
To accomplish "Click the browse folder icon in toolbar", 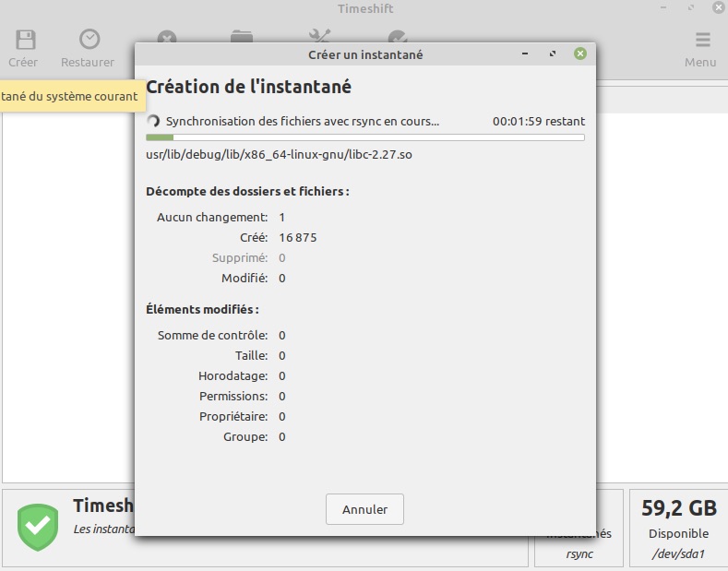I will (x=242, y=37).
